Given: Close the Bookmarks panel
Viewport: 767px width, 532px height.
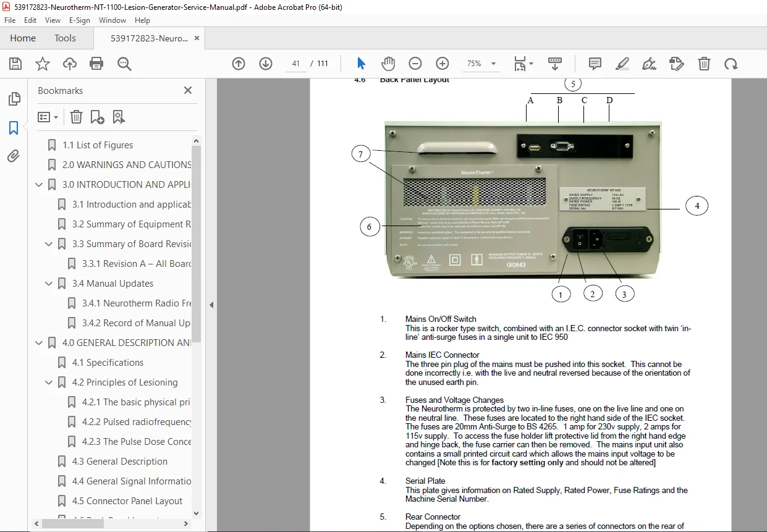Looking at the screenshot, I should pos(188,90).
